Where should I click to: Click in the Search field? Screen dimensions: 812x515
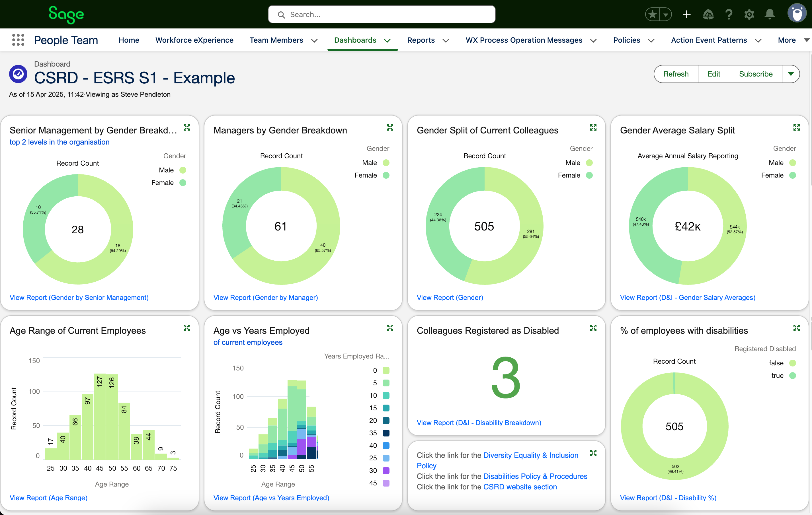pos(382,15)
